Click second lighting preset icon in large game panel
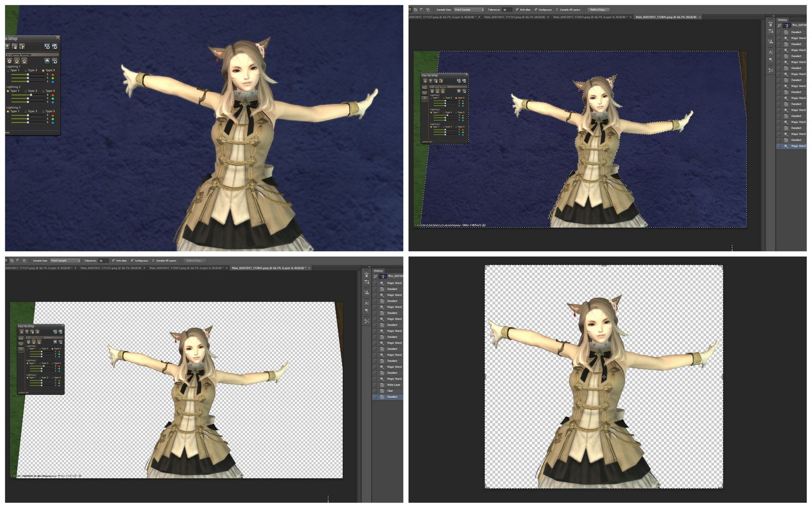812x508 pixels. (x=17, y=61)
